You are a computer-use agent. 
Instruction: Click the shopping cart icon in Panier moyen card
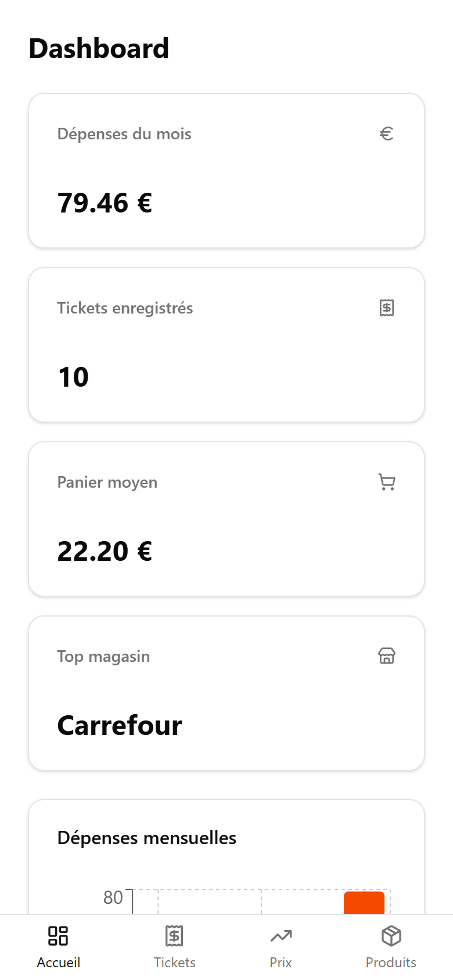[387, 482]
